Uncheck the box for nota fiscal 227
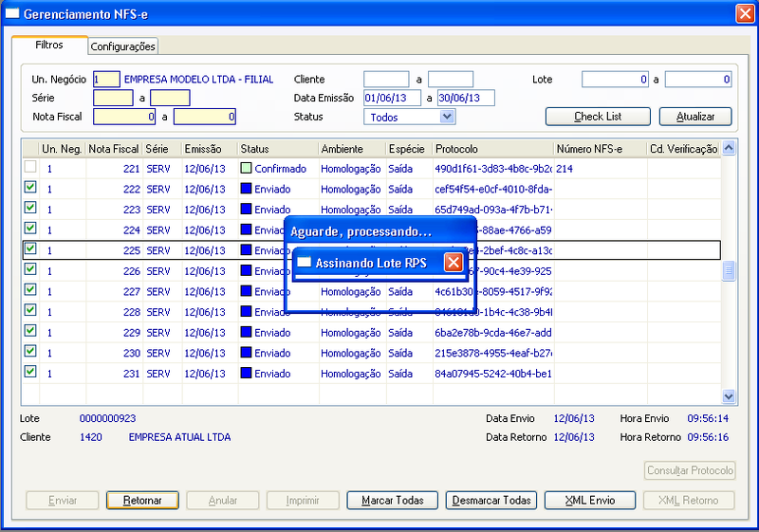Viewport: 759px width, 532px height. pos(30,289)
